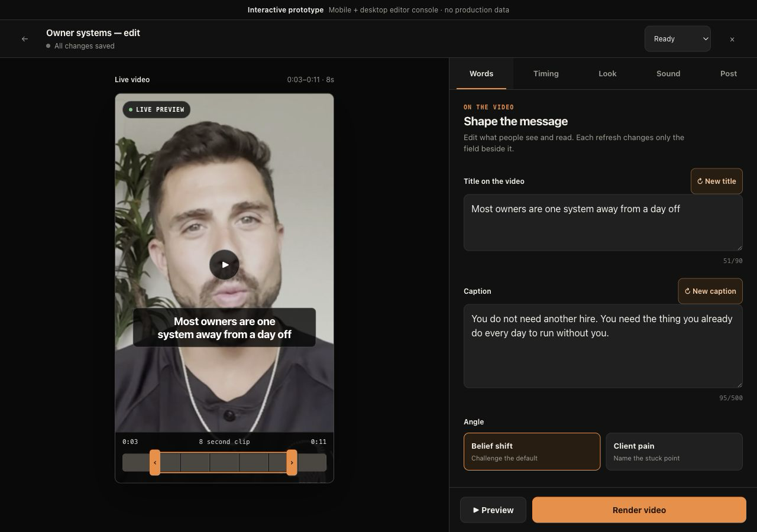
Task: Switch to the Timing tab
Action: 546,74
